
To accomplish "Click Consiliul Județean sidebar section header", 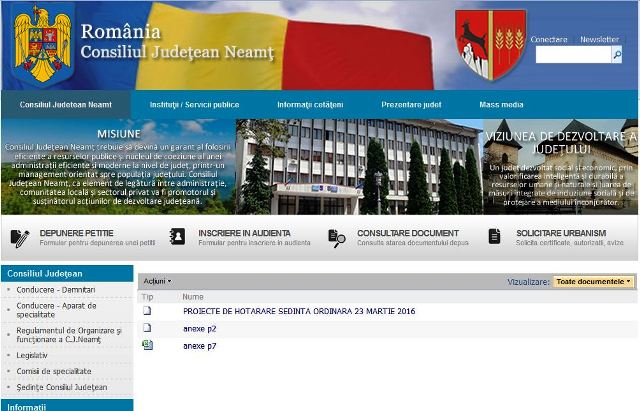I will [67, 273].
